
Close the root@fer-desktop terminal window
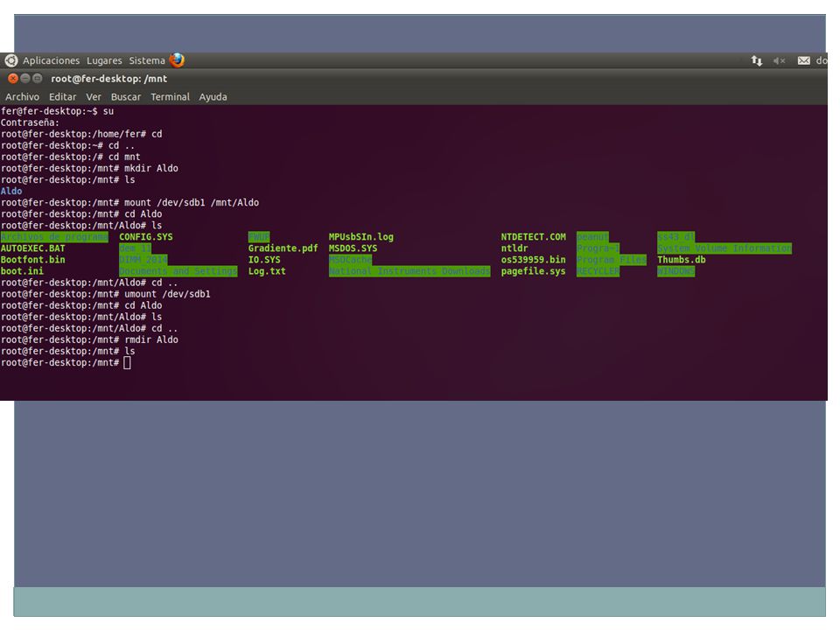(x=13, y=78)
